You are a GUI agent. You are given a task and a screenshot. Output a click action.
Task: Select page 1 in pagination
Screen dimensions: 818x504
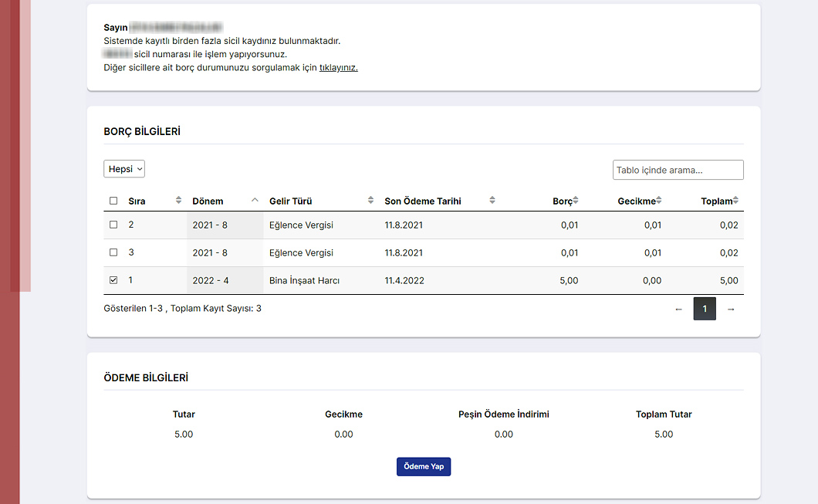point(705,309)
